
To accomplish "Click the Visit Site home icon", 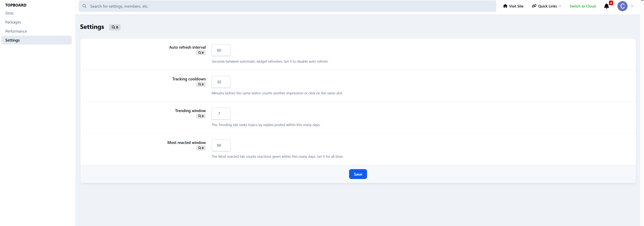I will (x=505, y=6).
